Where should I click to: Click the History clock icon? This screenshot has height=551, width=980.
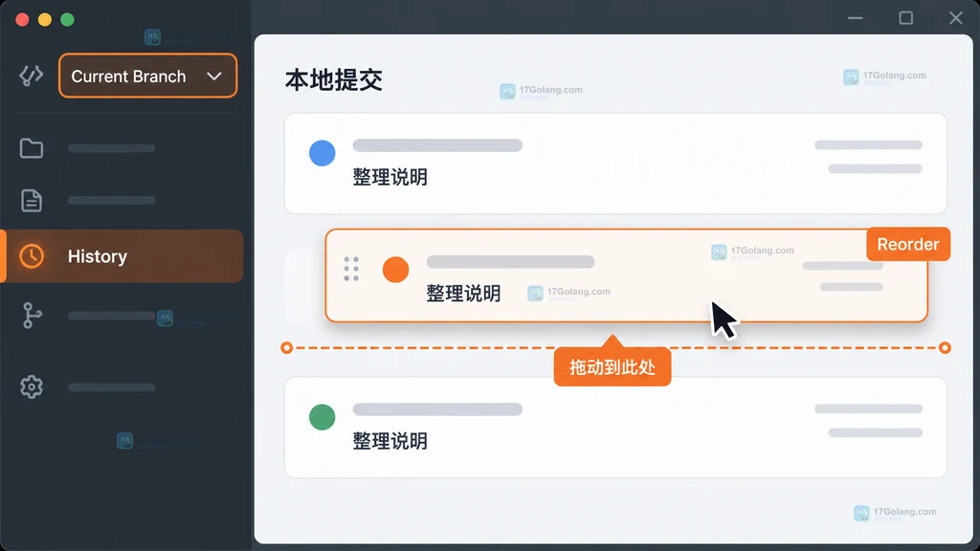[x=32, y=256]
